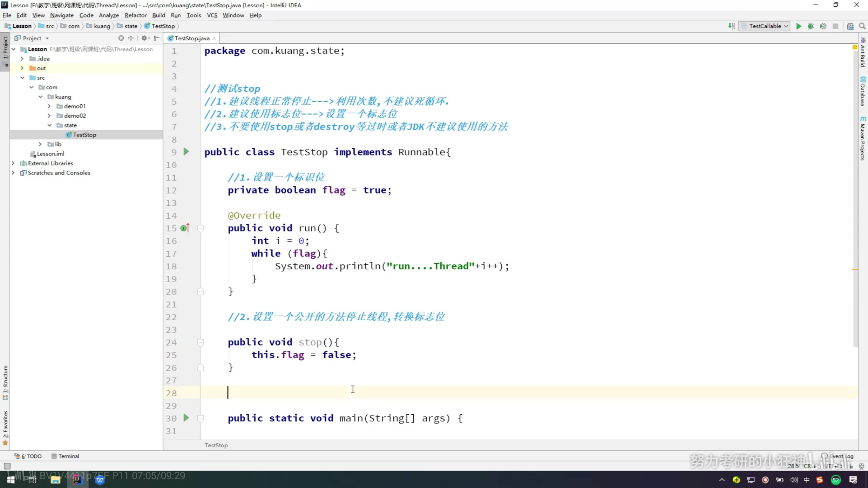Open the VCS menu

coord(212,15)
